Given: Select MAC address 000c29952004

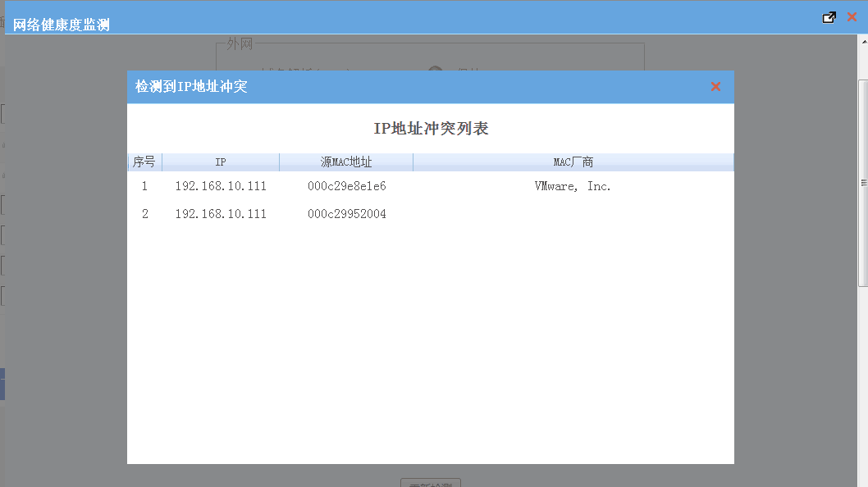Looking at the screenshot, I should pos(346,214).
